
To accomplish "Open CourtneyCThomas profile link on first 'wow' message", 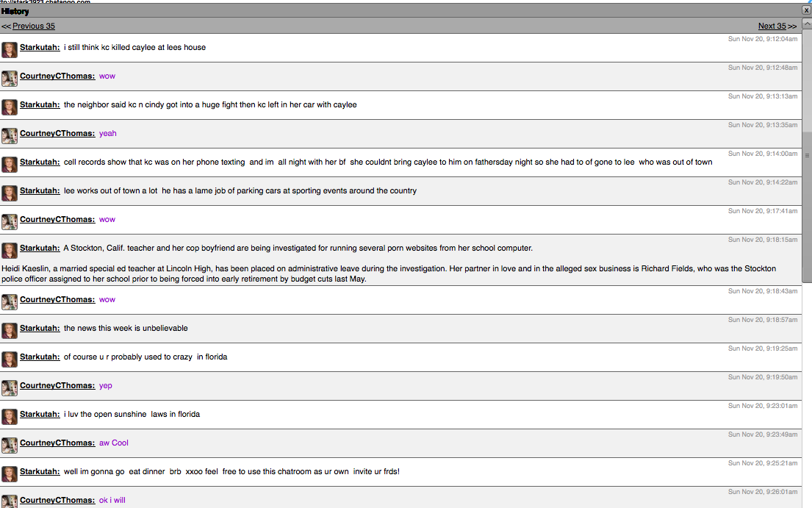I will 57,76.
